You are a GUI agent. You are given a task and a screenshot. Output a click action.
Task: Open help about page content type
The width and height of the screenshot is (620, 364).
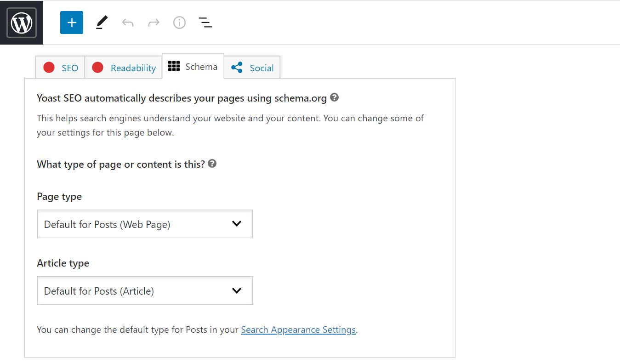[x=212, y=164]
